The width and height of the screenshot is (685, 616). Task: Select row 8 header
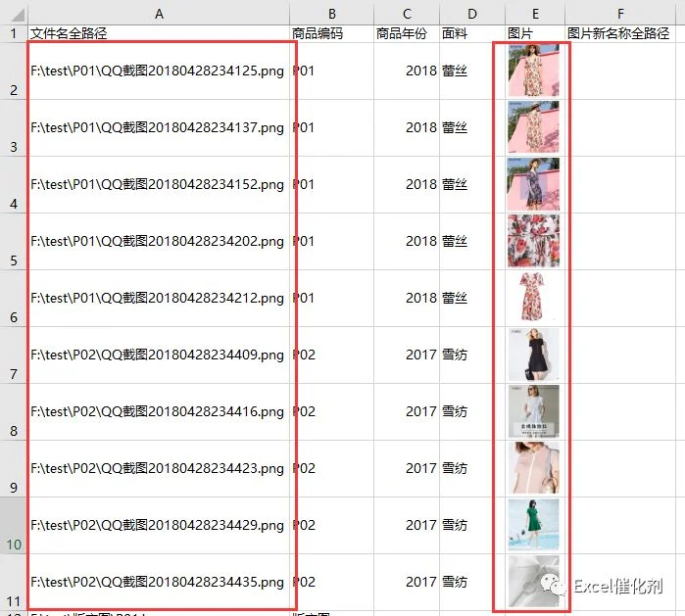point(14,411)
